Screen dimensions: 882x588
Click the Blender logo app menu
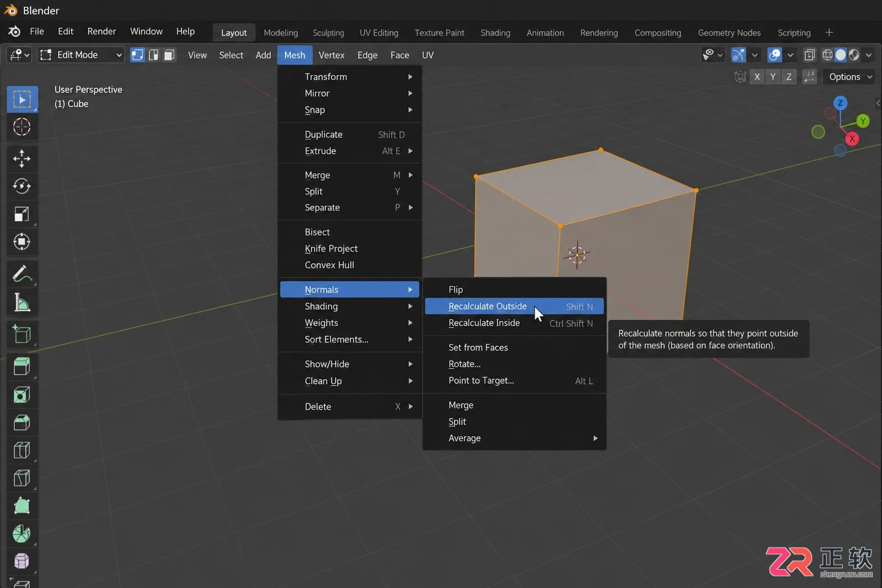pyautogui.click(x=14, y=31)
